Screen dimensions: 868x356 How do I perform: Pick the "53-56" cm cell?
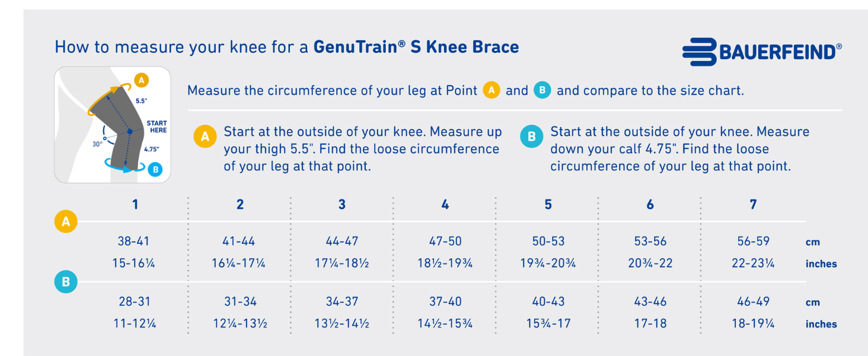[650, 241]
